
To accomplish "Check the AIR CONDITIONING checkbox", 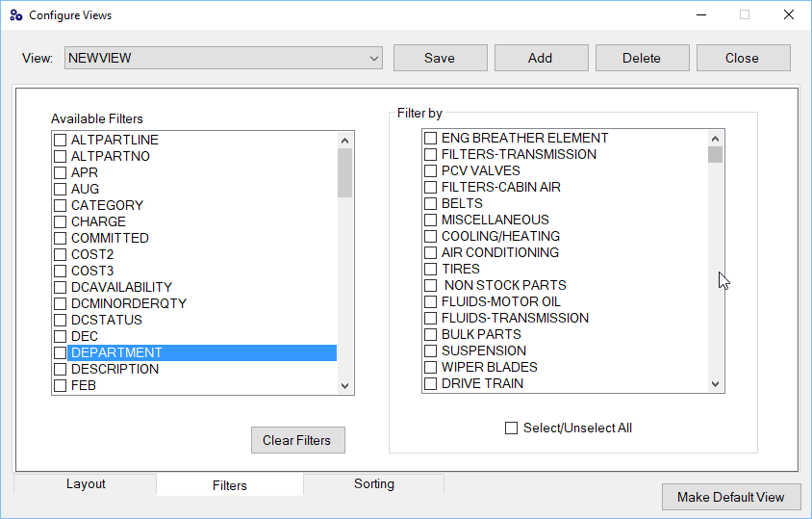I will click(x=430, y=252).
